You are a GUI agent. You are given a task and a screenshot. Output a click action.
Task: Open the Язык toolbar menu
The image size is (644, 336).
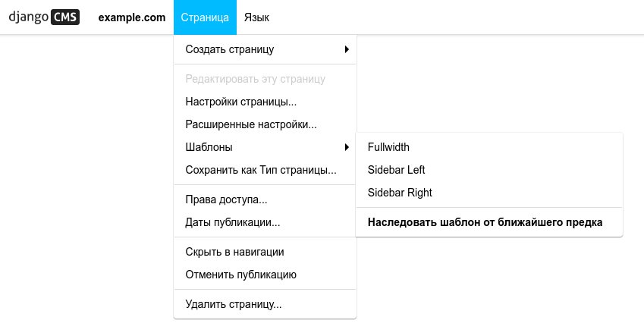tap(256, 17)
